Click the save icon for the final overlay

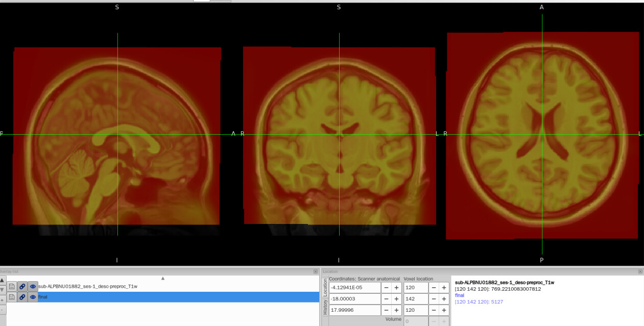click(12, 297)
